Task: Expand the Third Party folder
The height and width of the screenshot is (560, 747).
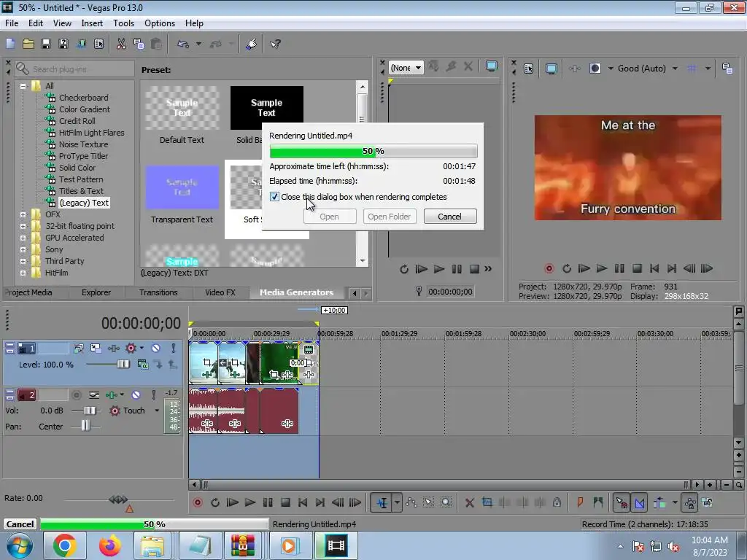Action: pos(23,262)
